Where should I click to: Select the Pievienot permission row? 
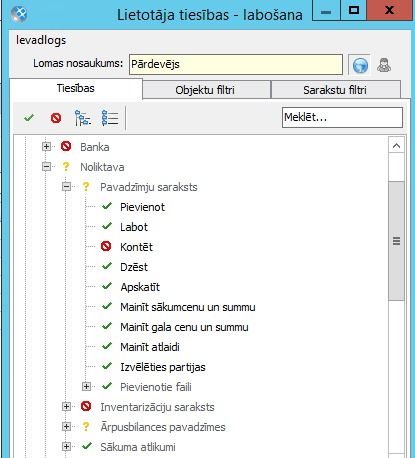click(142, 207)
